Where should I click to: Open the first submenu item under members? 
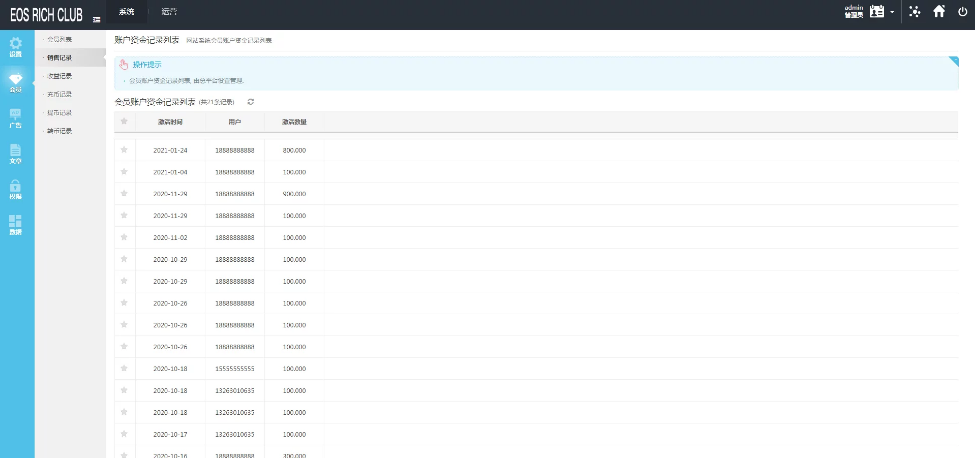59,39
